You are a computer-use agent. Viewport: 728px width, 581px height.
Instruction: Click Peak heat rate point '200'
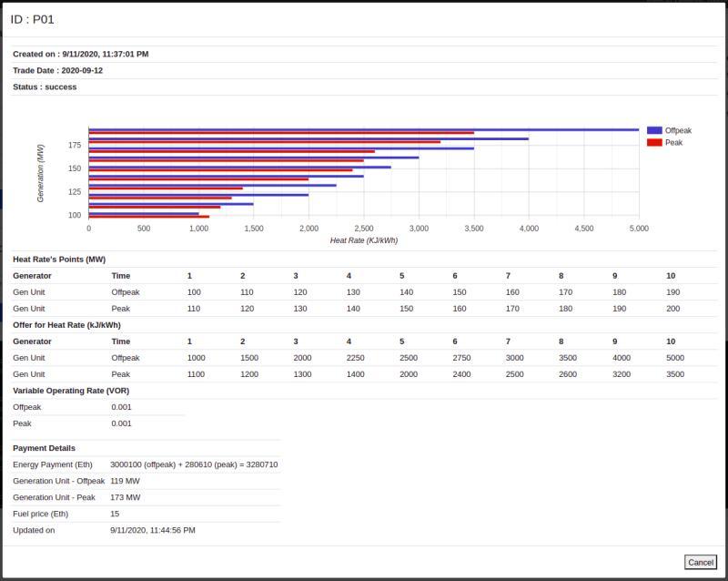click(x=672, y=309)
